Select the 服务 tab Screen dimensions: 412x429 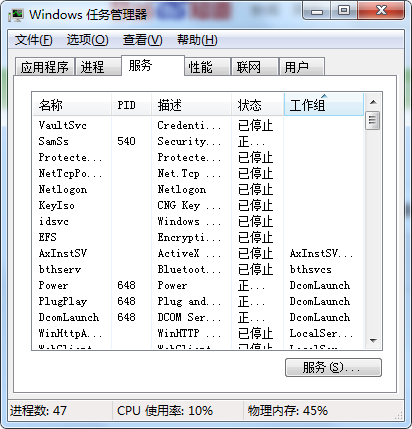tap(153, 65)
